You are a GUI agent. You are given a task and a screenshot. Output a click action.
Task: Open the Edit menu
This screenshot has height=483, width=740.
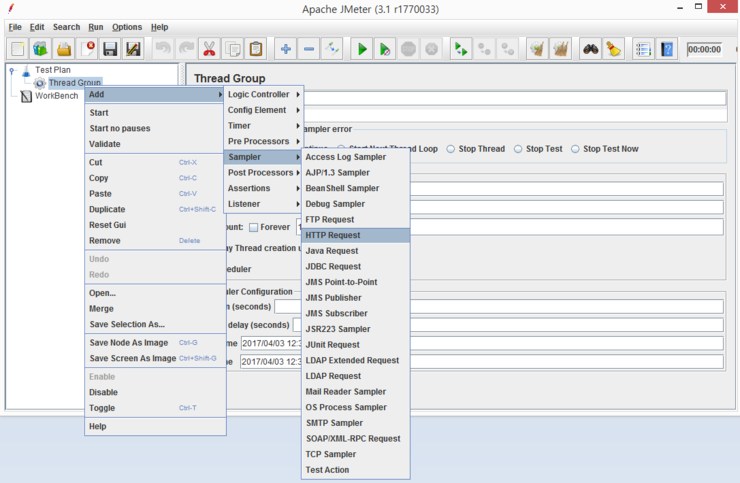click(x=37, y=27)
